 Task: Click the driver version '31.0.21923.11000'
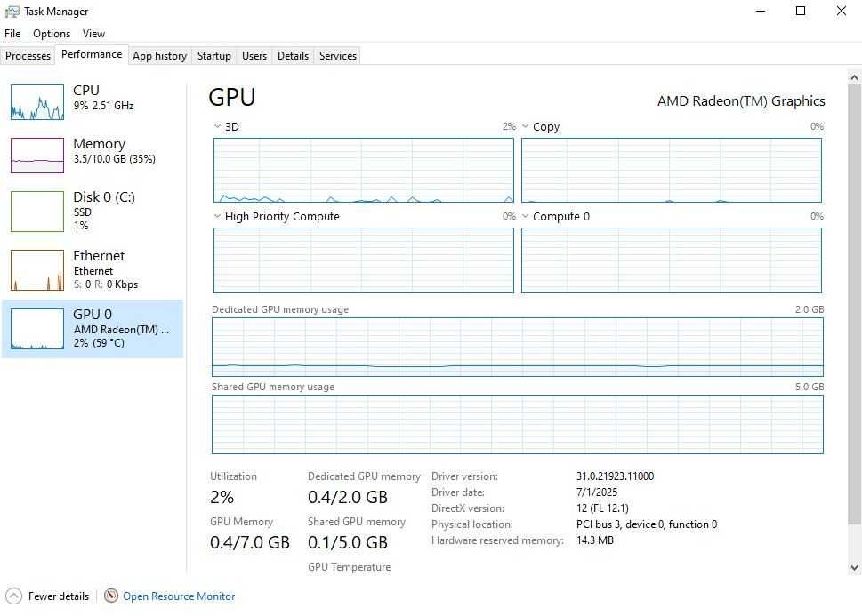[x=615, y=476]
